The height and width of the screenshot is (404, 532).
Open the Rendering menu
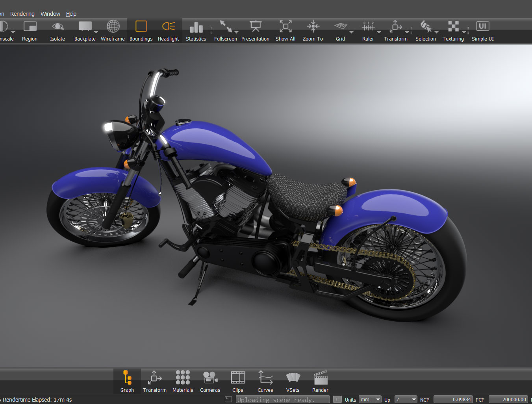click(x=22, y=14)
